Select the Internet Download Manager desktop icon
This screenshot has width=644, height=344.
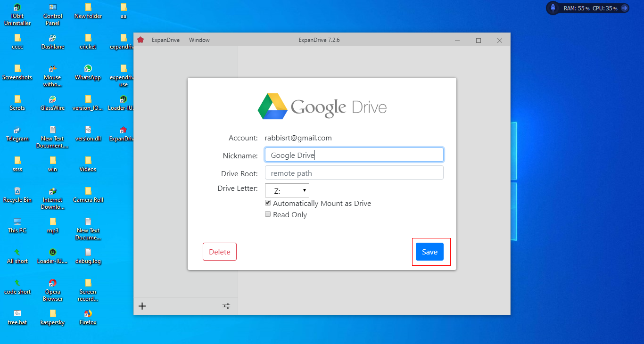pyautogui.click(x=53, y=191)
